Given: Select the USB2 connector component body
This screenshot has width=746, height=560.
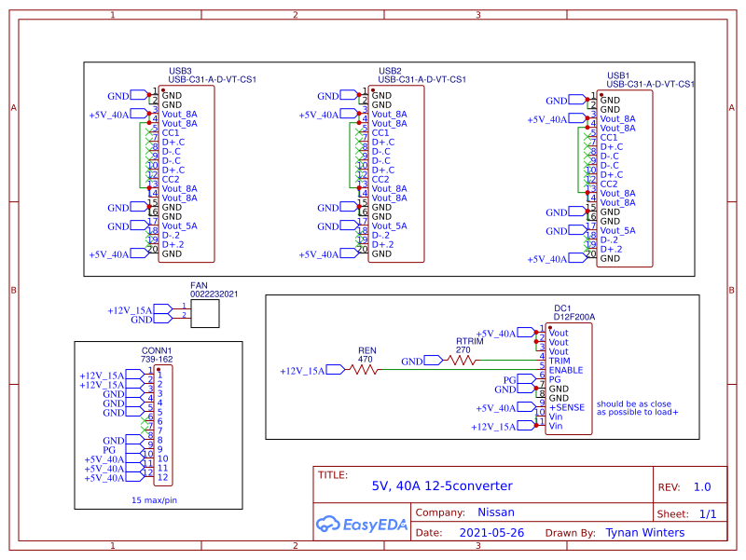Looking at the screenshot, I should [397, 174].
